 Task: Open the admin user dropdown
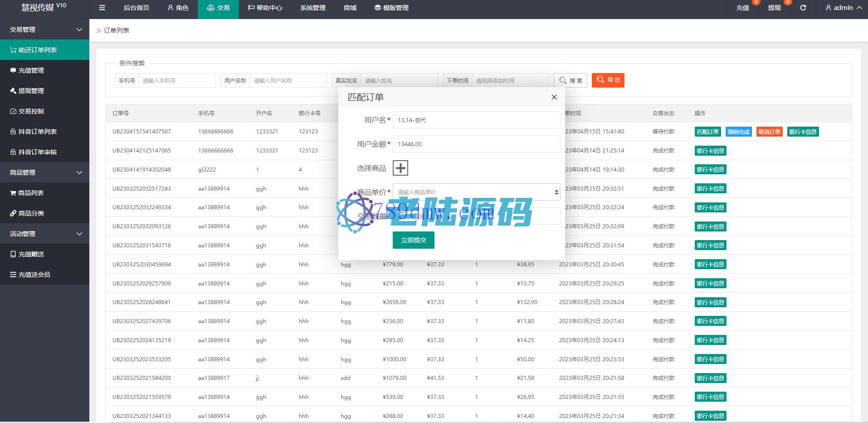coord(843,8)
